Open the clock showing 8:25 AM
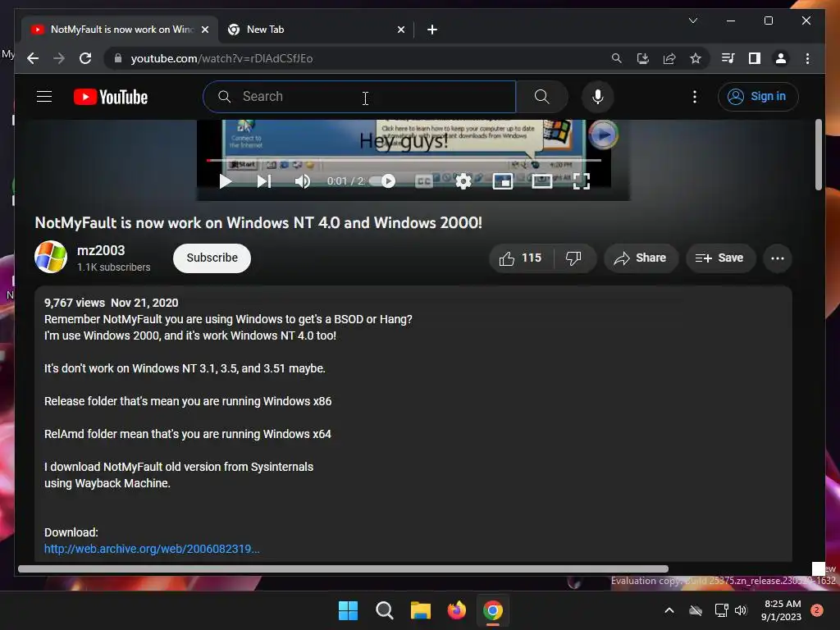Viewport: 840px width, 630px height. click(782, 610)
